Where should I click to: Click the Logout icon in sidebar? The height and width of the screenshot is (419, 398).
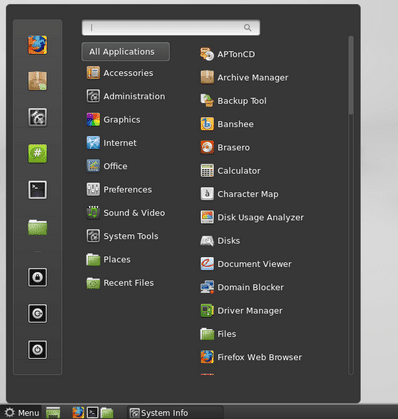pos(37,313)
